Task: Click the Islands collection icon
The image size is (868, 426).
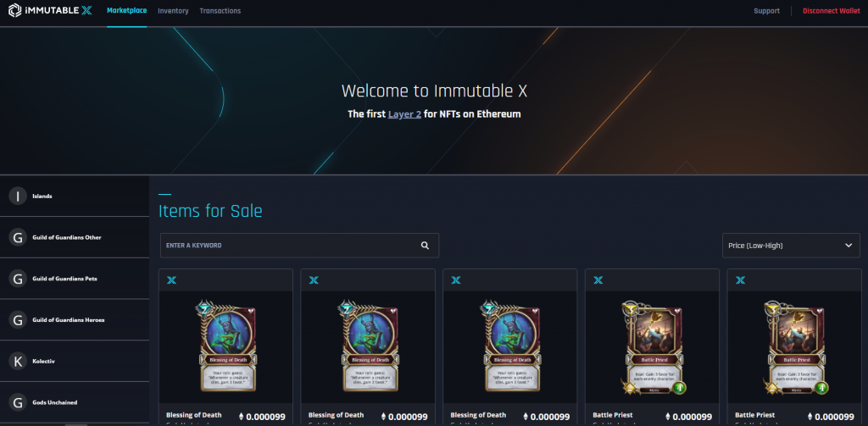Action: tap(17, 196)
